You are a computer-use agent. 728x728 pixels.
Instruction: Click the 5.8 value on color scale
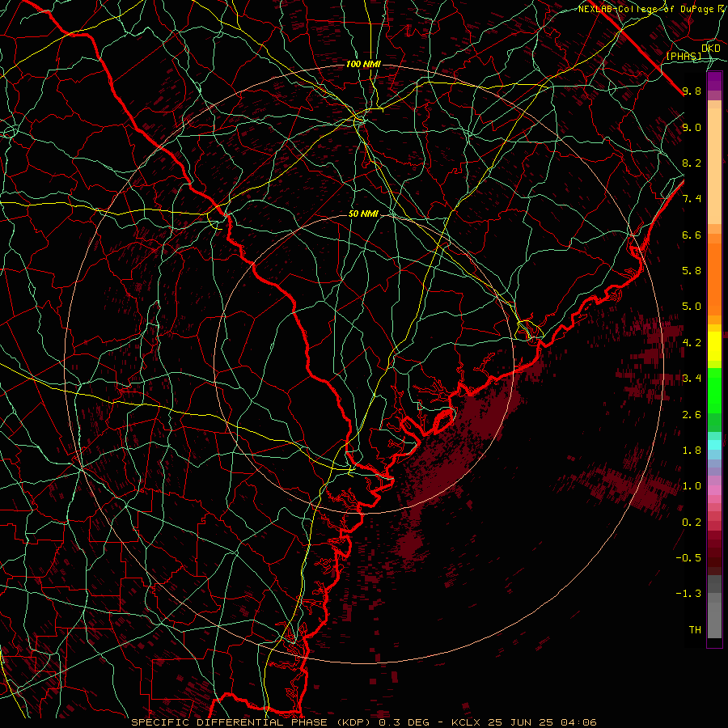(692, 271)
